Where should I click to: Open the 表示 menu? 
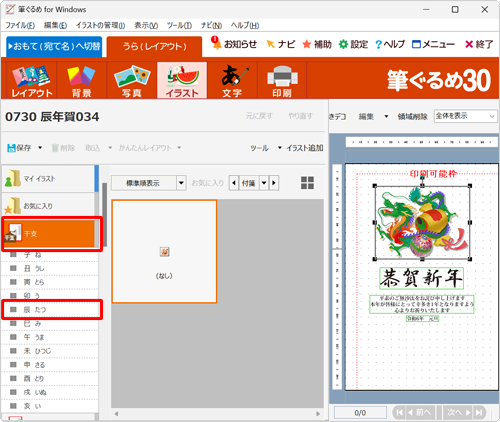point(146,25)
